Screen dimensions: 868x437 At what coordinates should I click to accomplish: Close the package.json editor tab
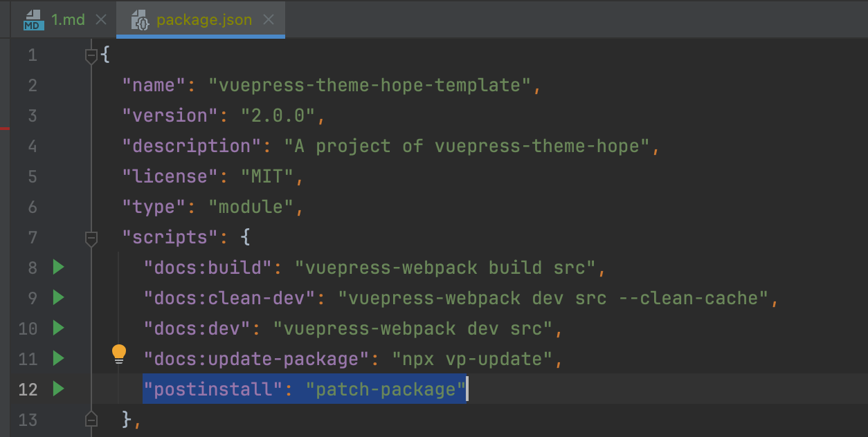coord(269,20)
